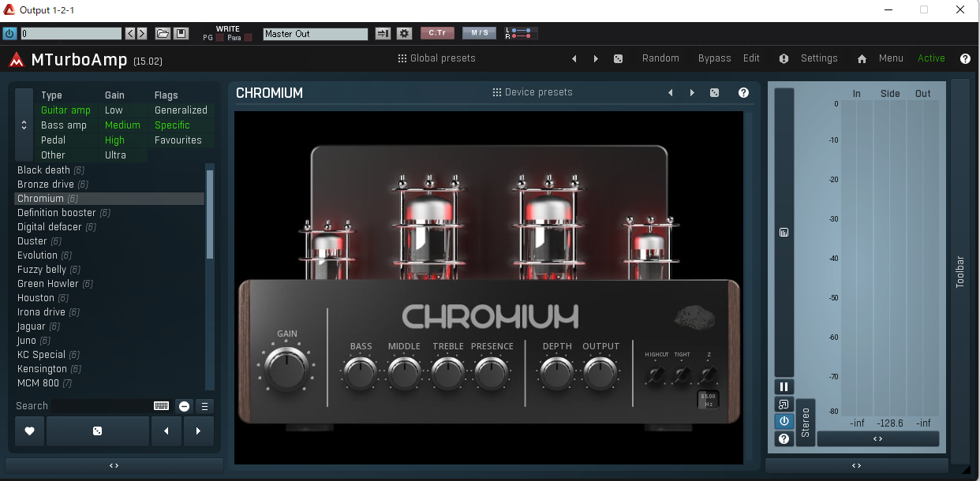Click the preset name field showing 0
The width and height of the screenshot is (980, 481).
[x=71, y=34]
